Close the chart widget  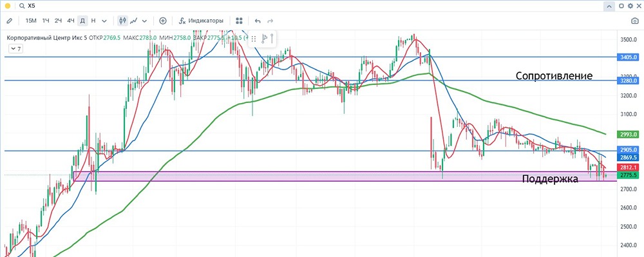point(639,6)
